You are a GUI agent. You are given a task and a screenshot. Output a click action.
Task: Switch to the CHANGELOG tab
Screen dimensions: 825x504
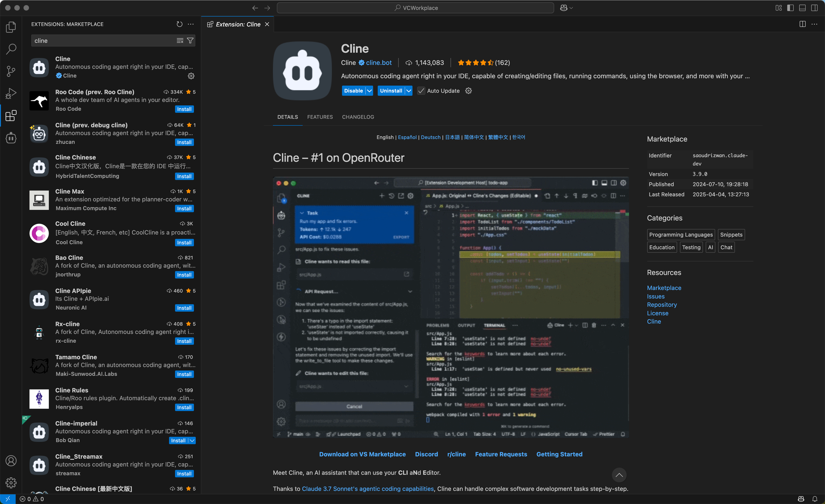[x=358, y=117]
